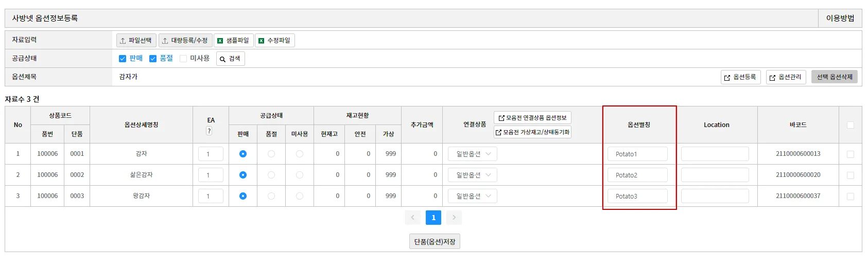Viewport: 868px width, 268px height.
Task: Click option name 삶은감자
Action: [141, 175]
